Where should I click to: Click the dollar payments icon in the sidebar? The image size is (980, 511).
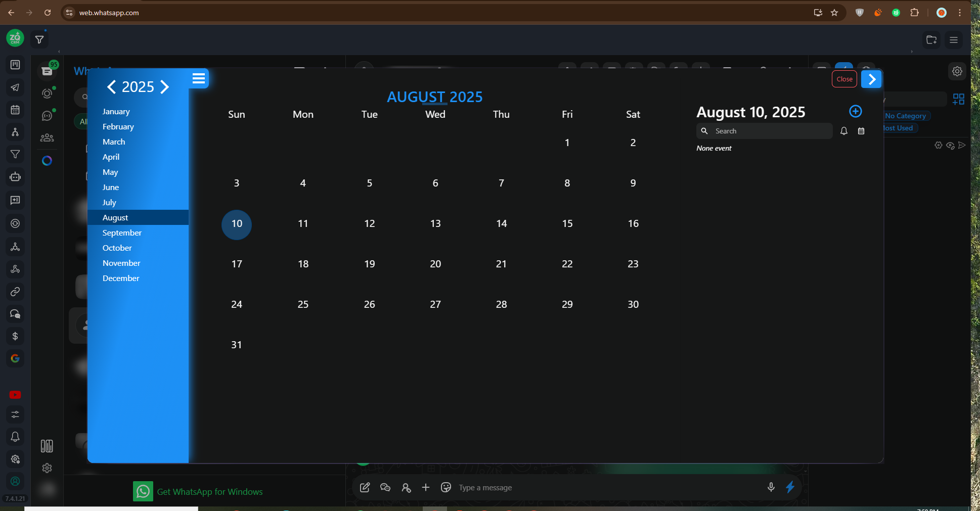(15, 336)
